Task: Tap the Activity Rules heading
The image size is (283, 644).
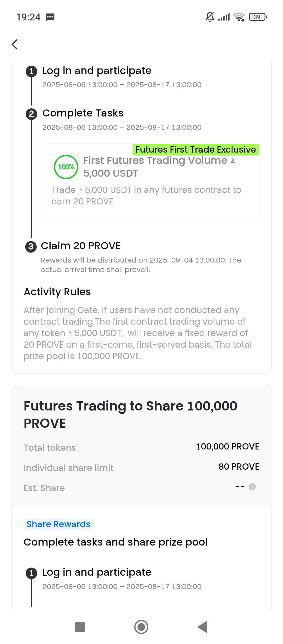Action: click(57, 292)
